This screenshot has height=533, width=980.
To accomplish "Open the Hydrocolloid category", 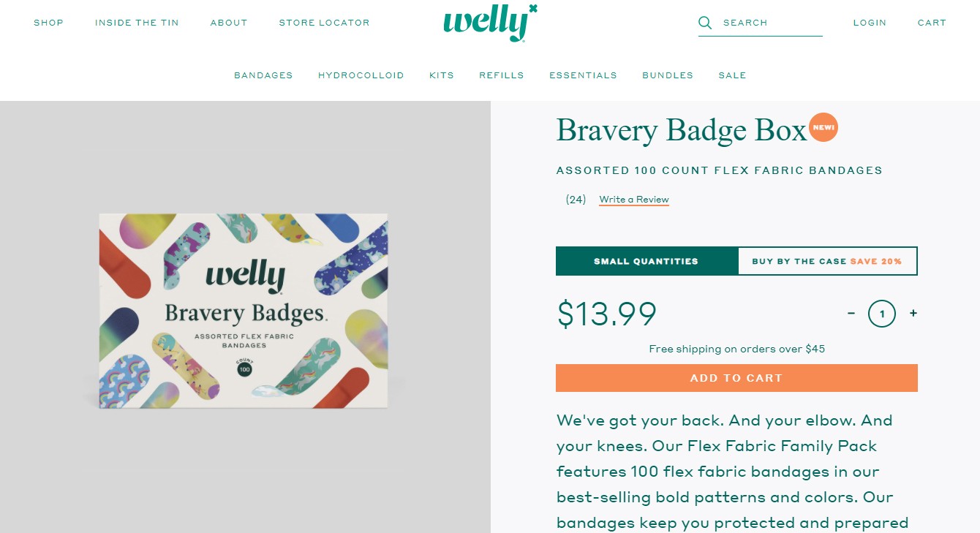I will click(361, 75).
